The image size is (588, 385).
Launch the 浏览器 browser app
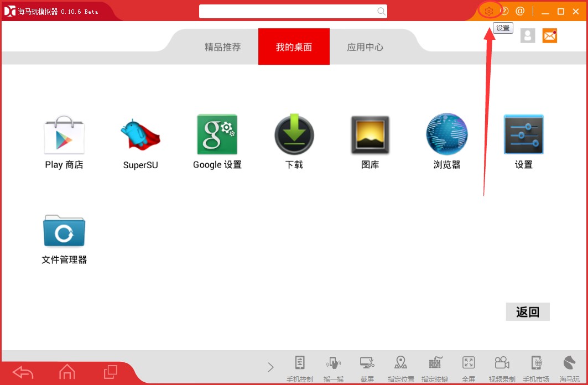coord(446,134)
